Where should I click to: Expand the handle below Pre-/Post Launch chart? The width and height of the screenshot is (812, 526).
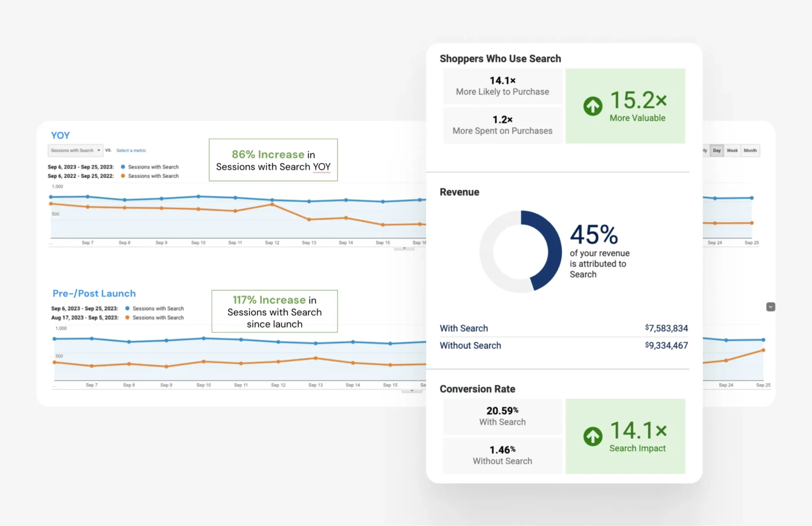[412, 390]
